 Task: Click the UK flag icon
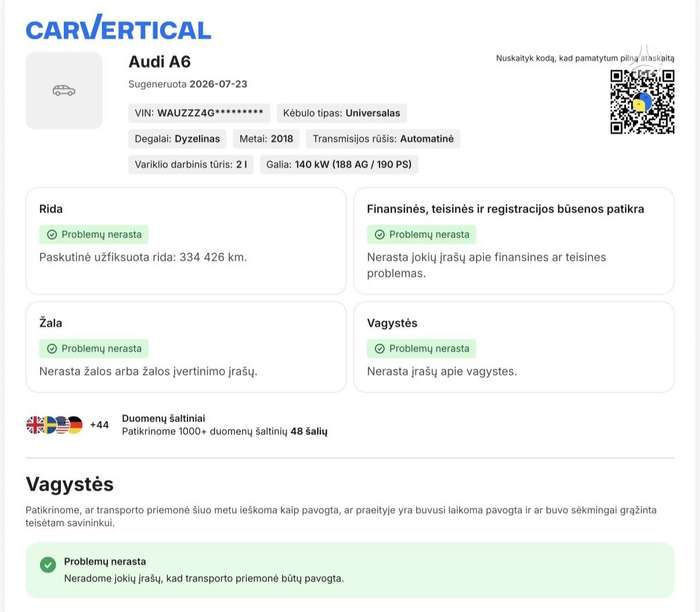point(34,425)
